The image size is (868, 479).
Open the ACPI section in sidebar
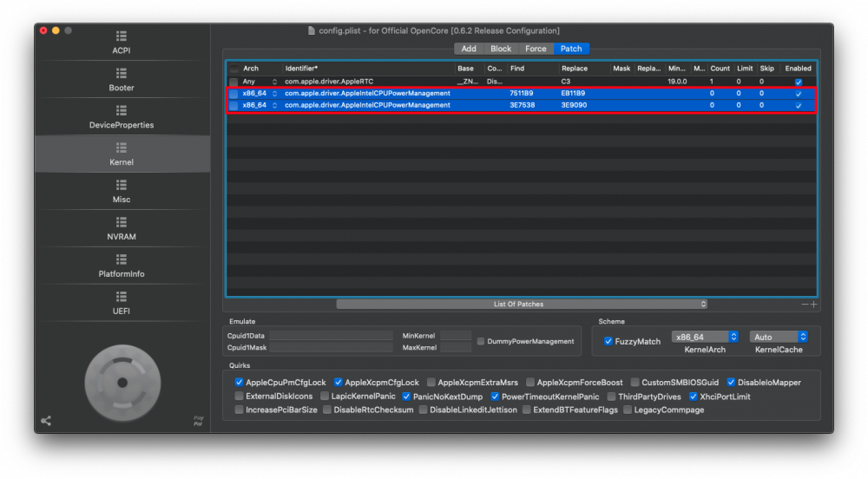(x=122, y=43)
